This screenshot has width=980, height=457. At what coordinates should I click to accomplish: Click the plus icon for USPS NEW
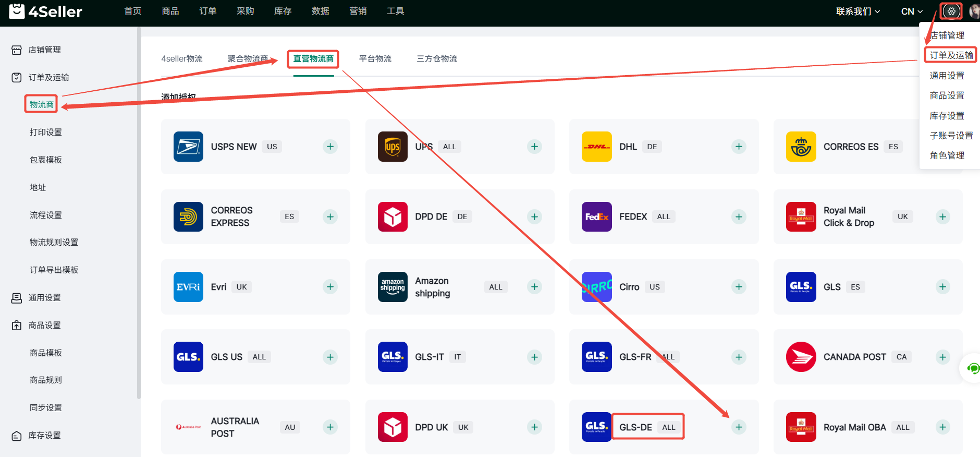[x=330, y=147]
